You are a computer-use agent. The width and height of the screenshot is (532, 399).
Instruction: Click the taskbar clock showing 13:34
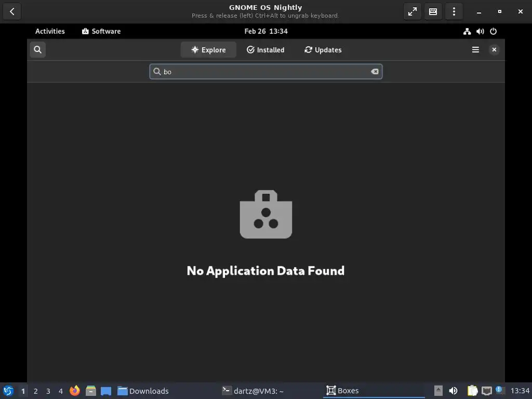(x=520, y=391)
